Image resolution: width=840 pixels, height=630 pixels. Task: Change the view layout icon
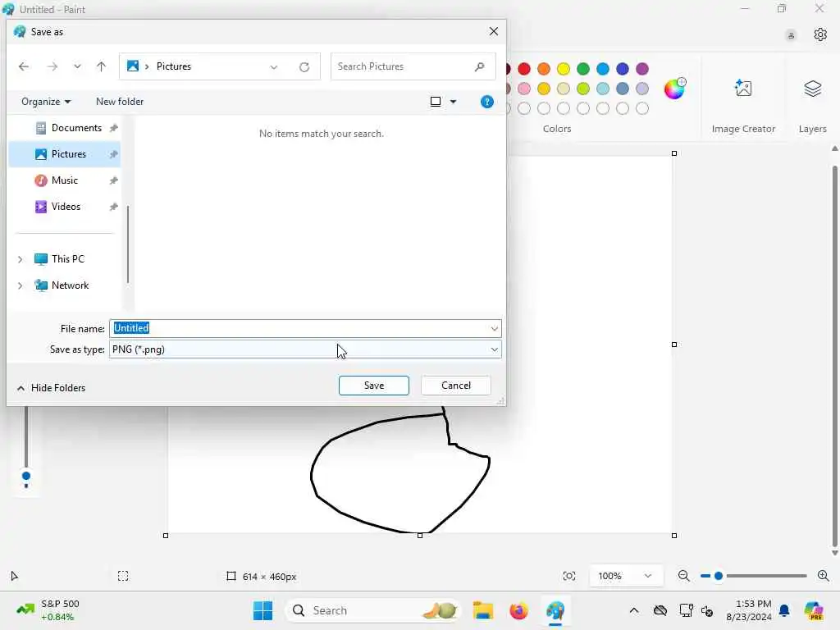(436, 102)
